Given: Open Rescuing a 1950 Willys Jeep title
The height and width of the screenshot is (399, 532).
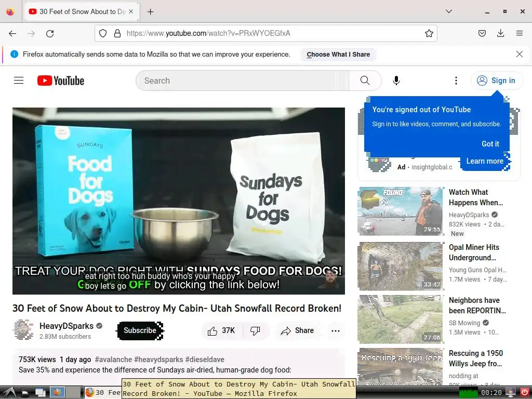Looking at the screenshot, I should (x=476, y=358).
